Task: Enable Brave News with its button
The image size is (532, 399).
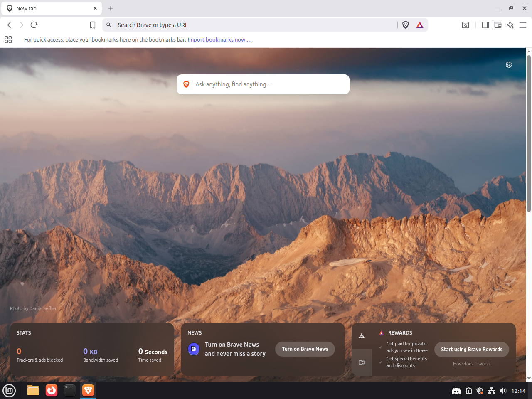Action: pyautogui.click(x=305, y=349)
